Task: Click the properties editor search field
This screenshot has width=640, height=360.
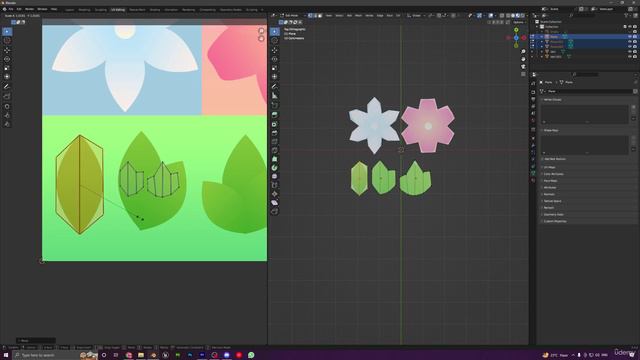Action: (x=586, y=74)
